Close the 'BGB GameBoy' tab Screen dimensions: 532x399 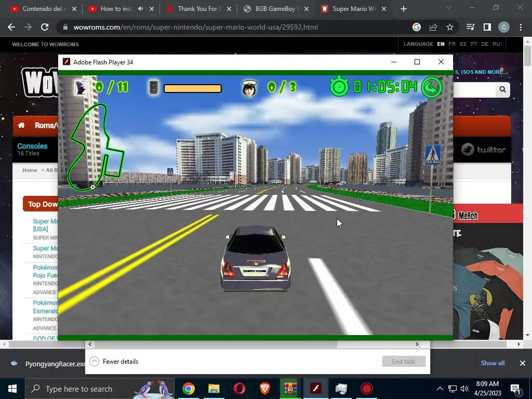tap(307, 9)
